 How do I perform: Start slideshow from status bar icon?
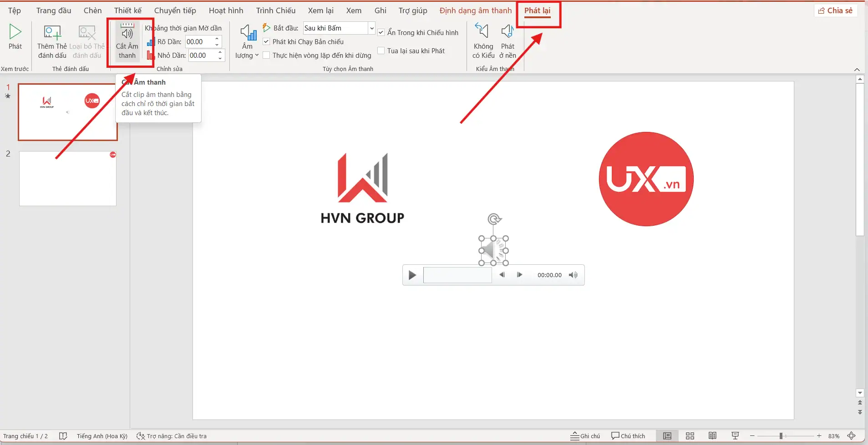pos(735,436)
